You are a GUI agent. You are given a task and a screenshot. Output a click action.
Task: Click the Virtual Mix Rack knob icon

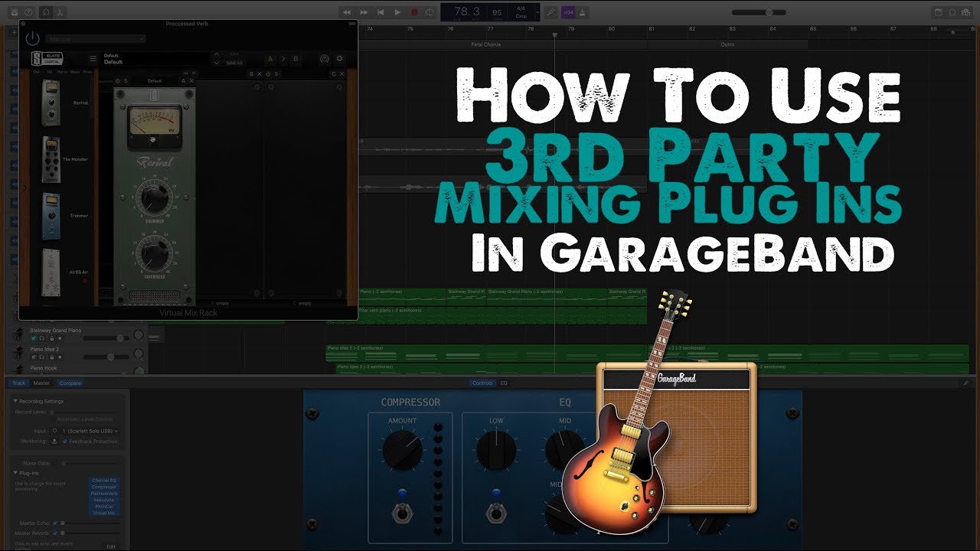click(324, 59)
